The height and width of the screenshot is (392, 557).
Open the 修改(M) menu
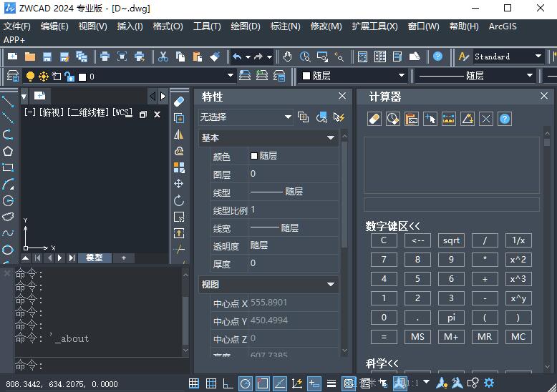coord(326,26)
